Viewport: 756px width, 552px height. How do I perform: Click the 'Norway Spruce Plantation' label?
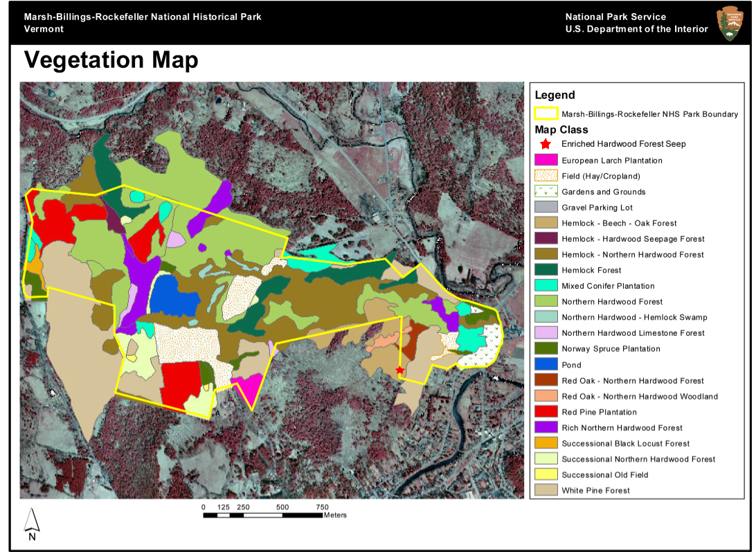(x=611, y=349)
